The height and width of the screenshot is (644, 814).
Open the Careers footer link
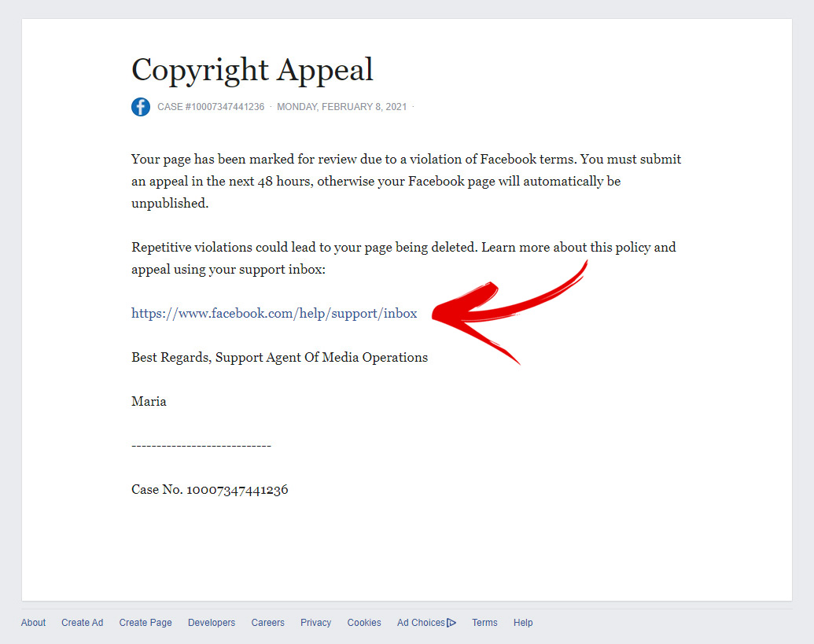(267, 623)
